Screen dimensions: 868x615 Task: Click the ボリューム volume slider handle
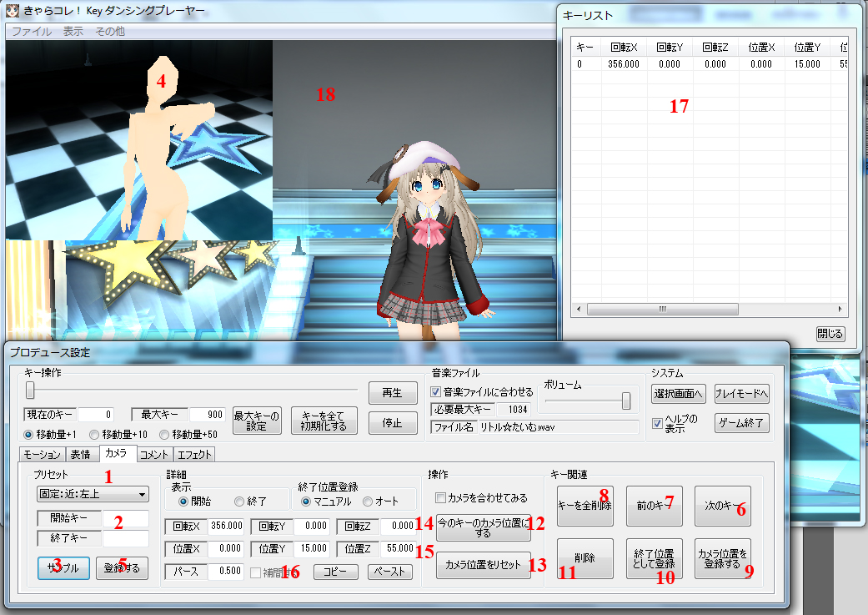pos(626,401)
